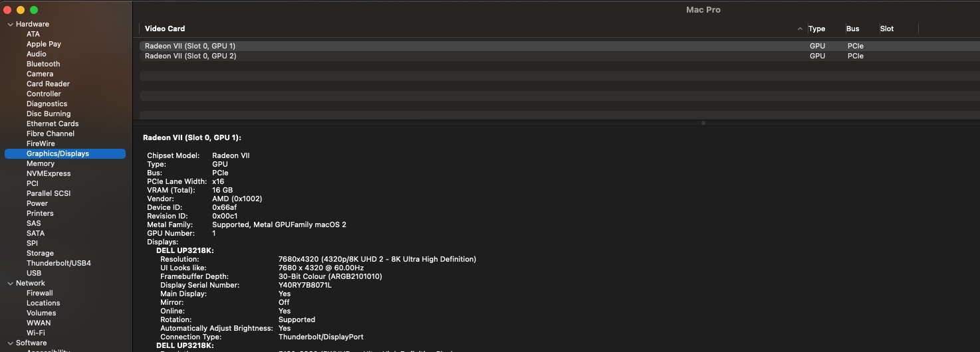Minimize the window with the yellow button
Image resolution: width=980 pixels, height=352 pixels.
pyautogui.click(x=21, y=10)
